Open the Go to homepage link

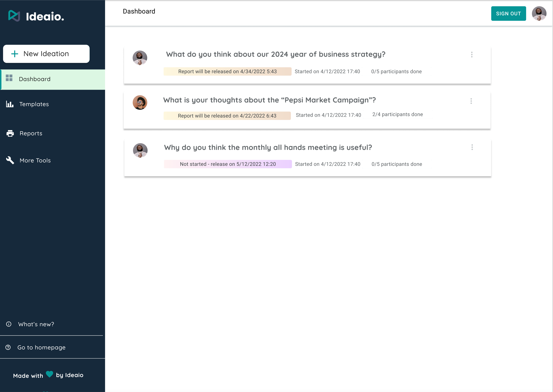coord(41,348)
